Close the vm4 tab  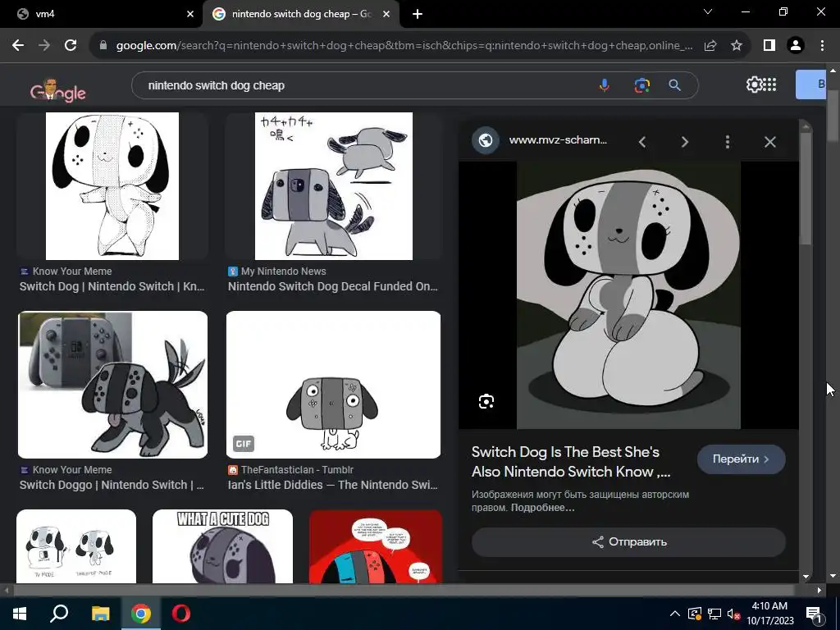click(x=189, y=15)
